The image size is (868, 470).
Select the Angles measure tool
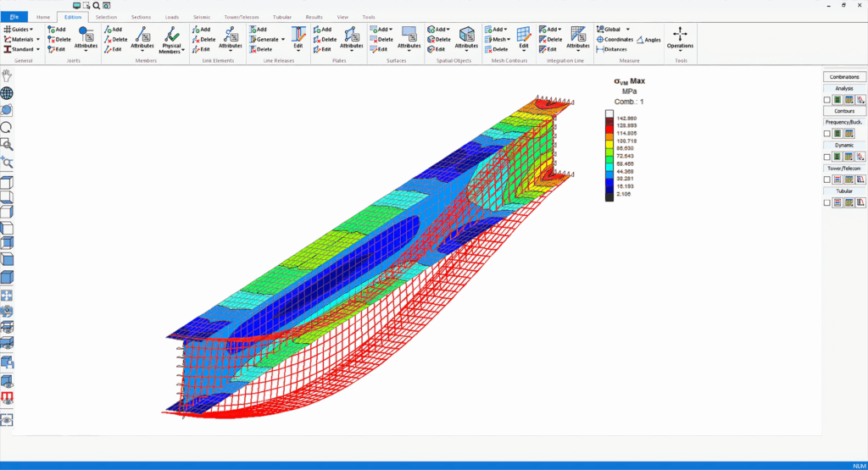[x=648, y=39]
